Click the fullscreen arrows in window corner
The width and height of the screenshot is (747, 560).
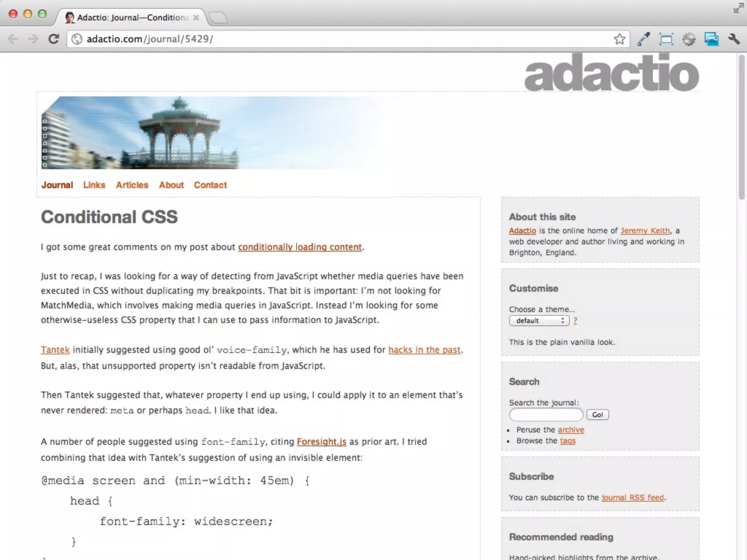point(739,8)
